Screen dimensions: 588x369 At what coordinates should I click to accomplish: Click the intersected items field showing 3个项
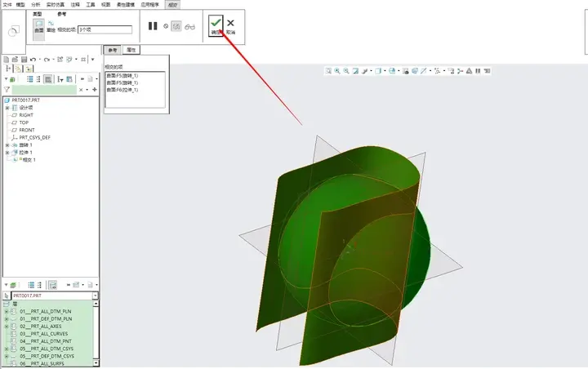tap(105, 29)
